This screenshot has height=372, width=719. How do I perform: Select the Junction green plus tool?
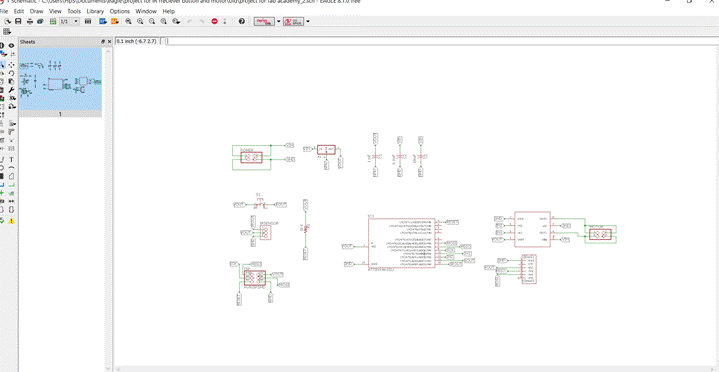(x=2, y=193)
